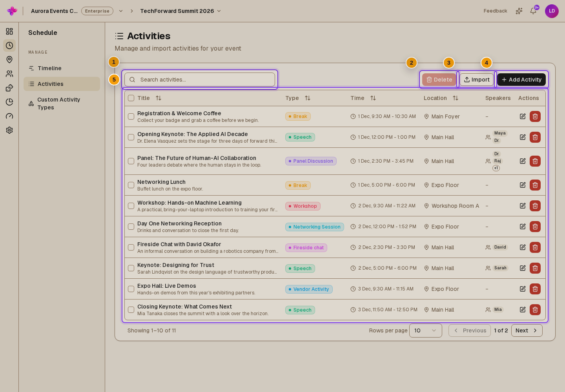The width and height of the screenshot is (565, 392).
Task: Open the speed gauge rail icon
Action: [x=9, y=116]
